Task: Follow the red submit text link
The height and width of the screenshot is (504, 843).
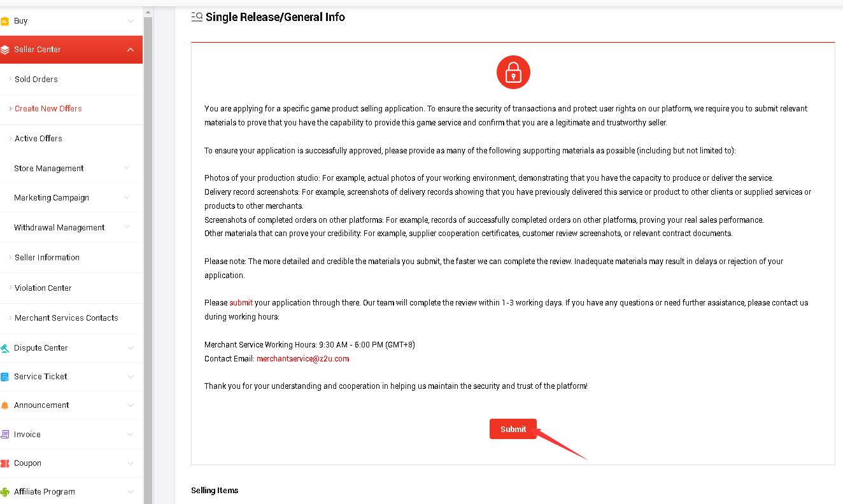Action: (x=241, y=303)
